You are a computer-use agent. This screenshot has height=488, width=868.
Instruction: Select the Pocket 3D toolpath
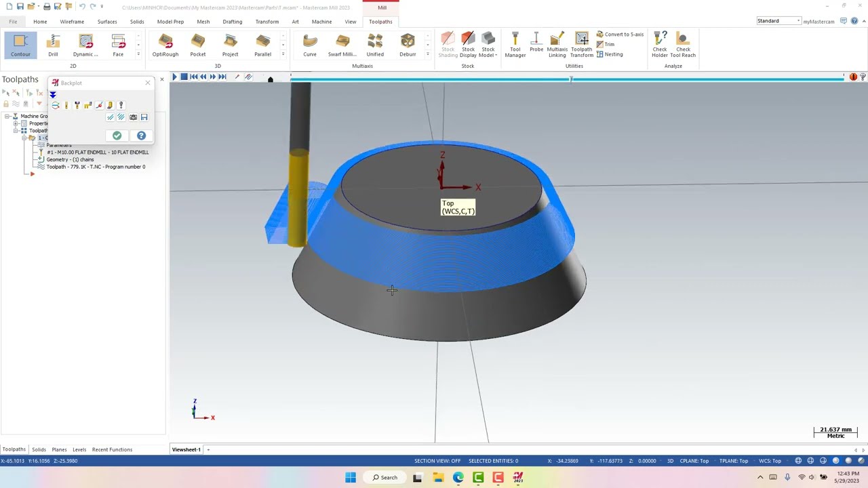(x=198, y=46)
